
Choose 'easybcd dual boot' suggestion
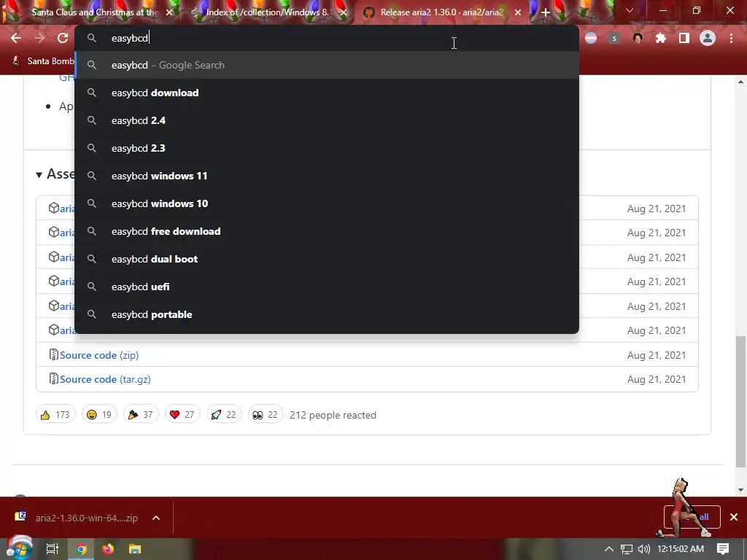click(x=327, y=259)
